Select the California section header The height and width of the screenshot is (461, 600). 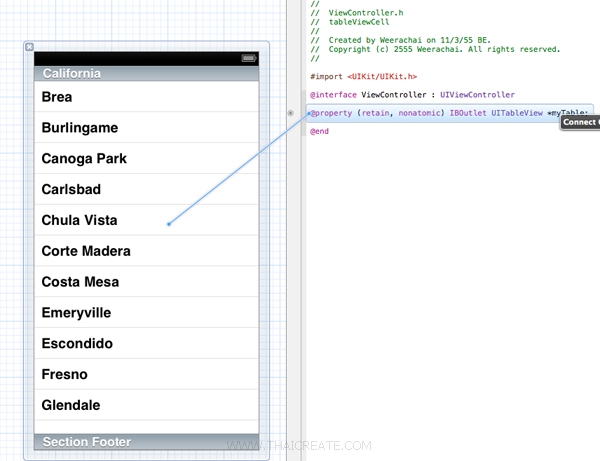point(147,73)
